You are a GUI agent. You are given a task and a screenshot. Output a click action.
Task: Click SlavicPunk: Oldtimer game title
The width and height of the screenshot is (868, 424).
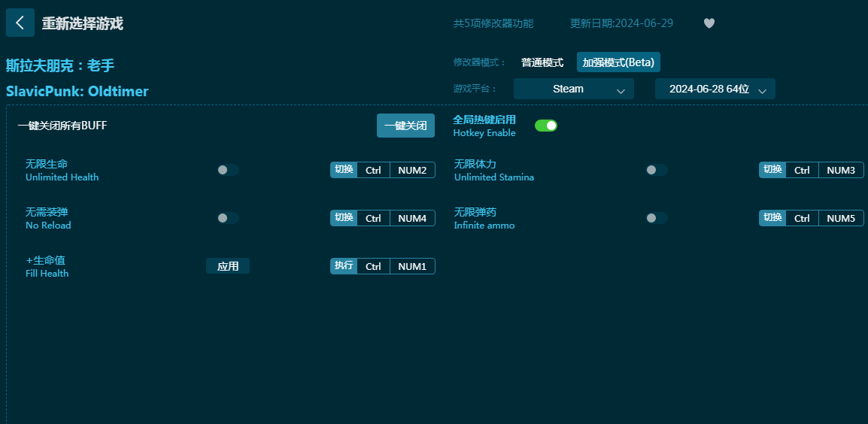click(x=77, y=91)
